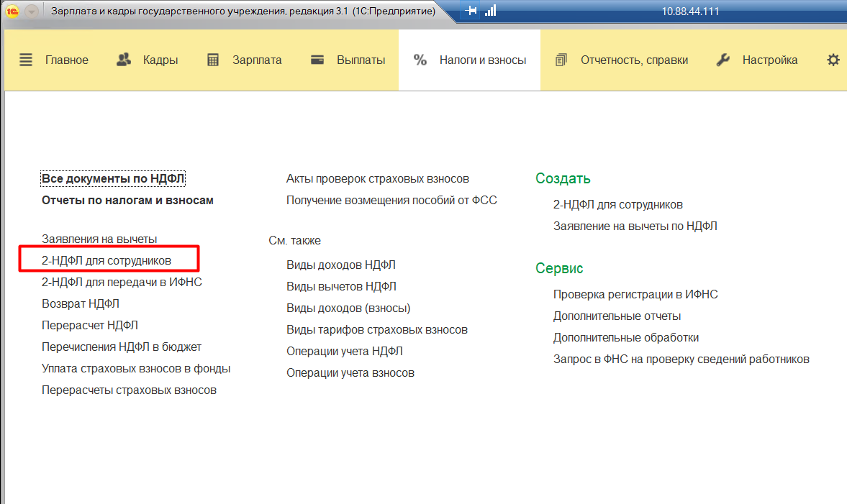Open the highlighted 2-НДФЛ для сотрудников list
847x504 pixels.
coord(107,260)
